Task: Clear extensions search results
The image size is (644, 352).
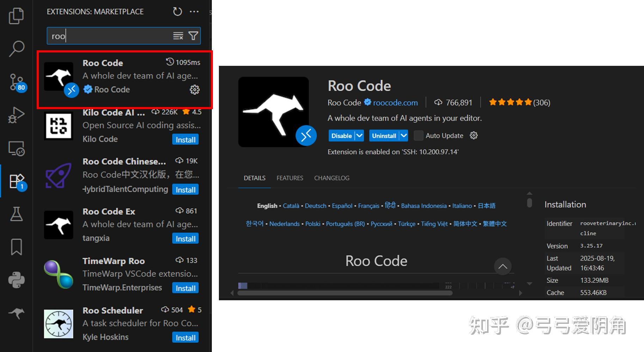Action: point(178,36)
